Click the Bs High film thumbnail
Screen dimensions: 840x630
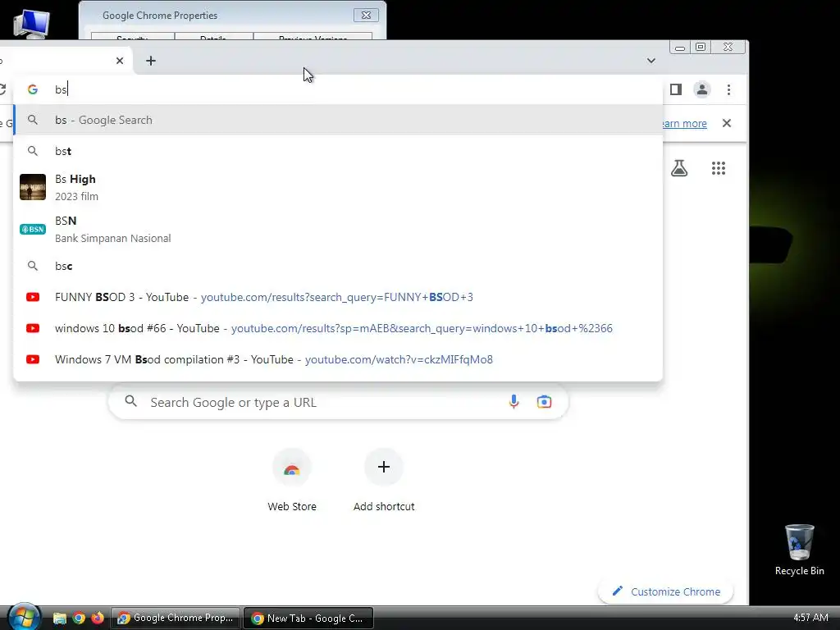(33, 187)
